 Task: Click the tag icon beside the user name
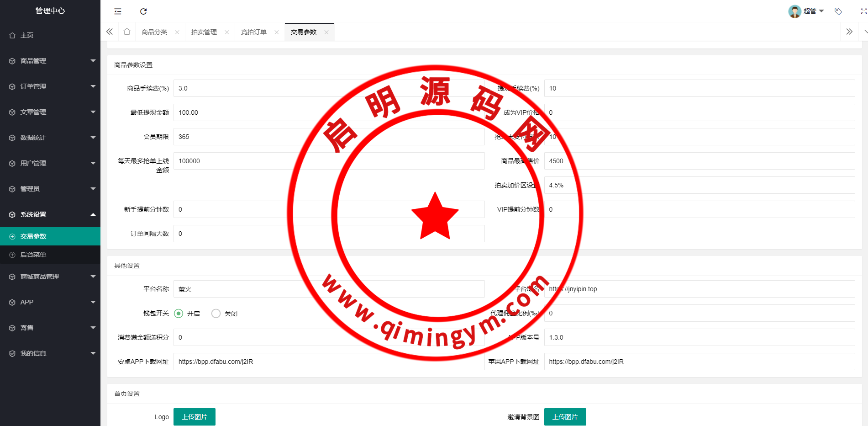pos(838,11)
